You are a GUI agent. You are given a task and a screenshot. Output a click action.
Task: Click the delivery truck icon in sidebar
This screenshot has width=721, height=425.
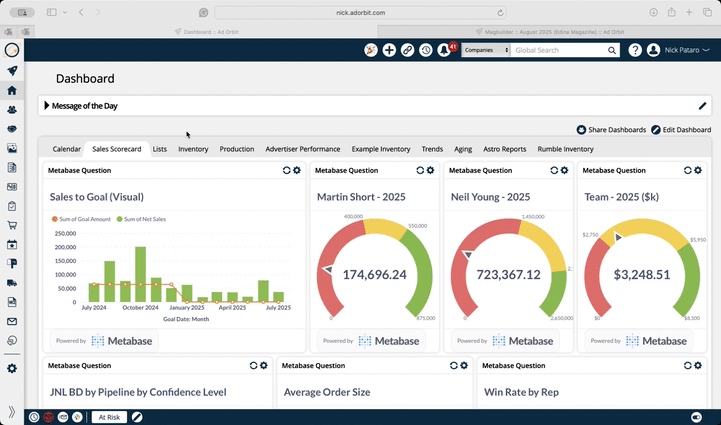[x=12, y=283]
